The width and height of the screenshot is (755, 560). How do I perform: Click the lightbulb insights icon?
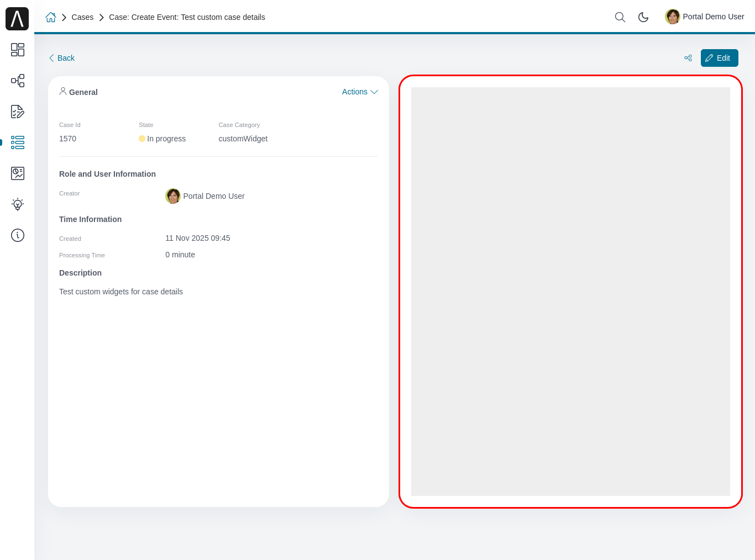point(17,204)
